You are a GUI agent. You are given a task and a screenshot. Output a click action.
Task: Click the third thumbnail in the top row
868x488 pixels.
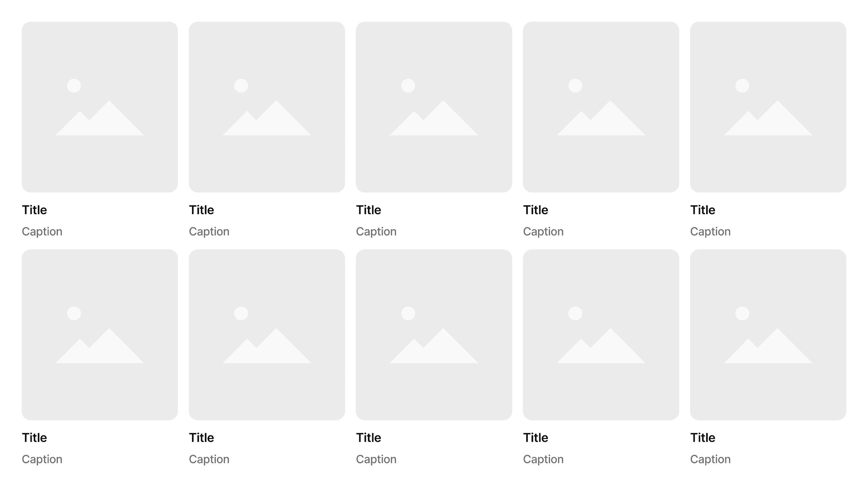click(x=434, y=107)
